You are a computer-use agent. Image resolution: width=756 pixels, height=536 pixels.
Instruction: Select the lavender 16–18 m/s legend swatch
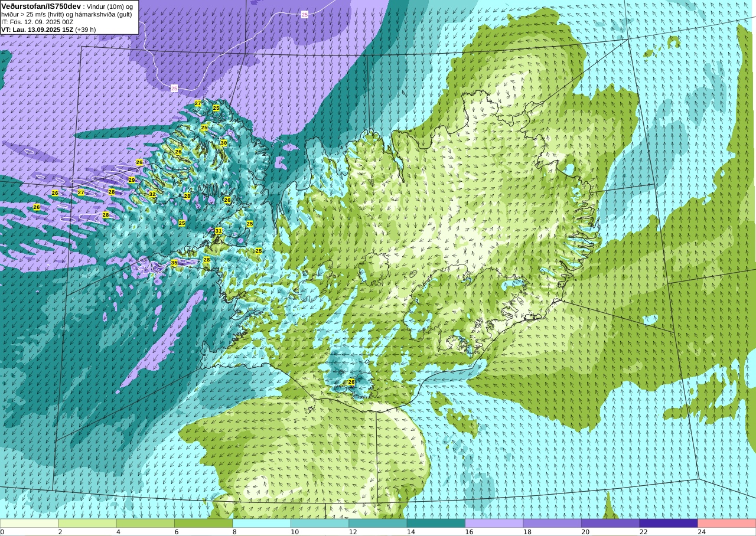[x=494, y=523]
